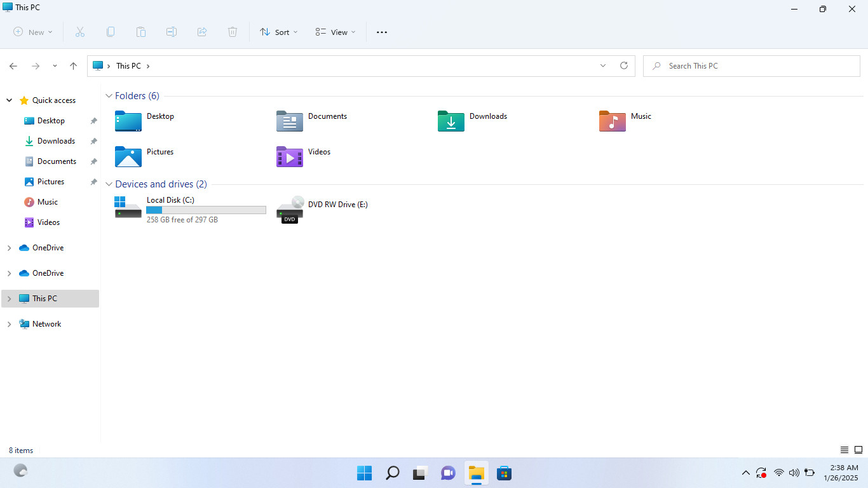
Task: Collapse the Devices and drives group
Action: 109,184
